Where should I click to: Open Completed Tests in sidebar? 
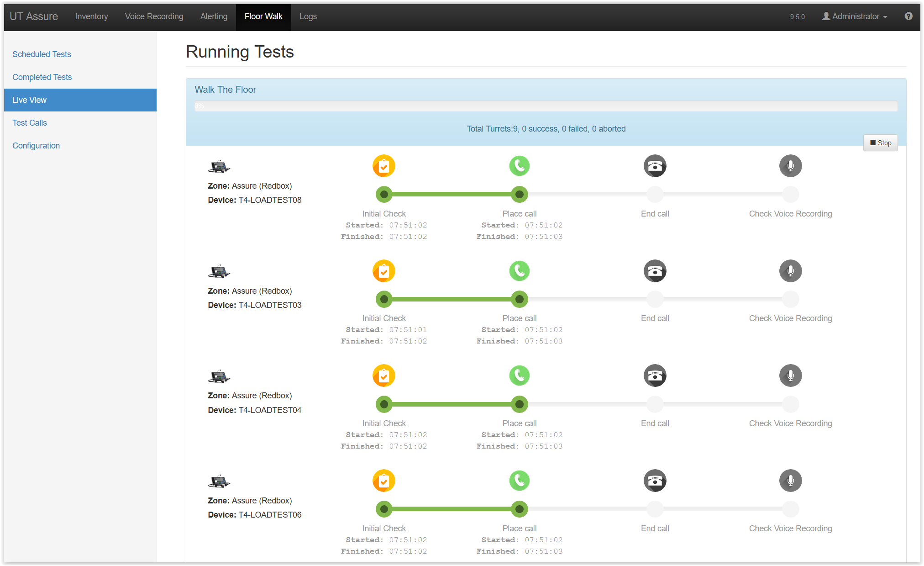(x=42, y=77)
